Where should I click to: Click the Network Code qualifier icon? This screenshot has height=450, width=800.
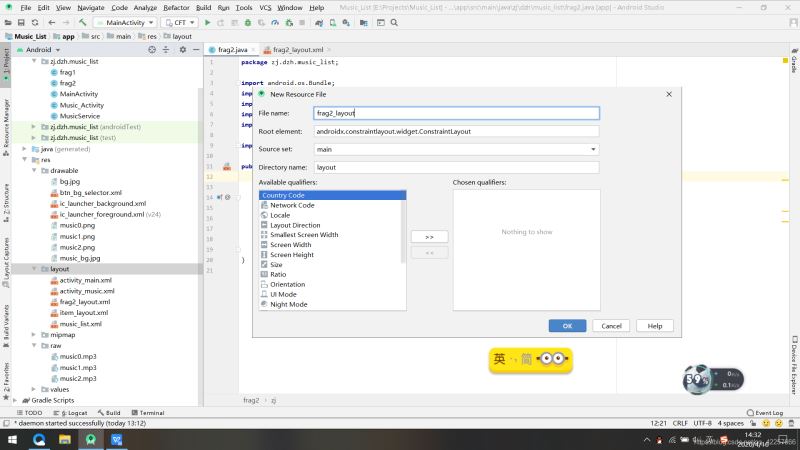click(x=263, y=205)
